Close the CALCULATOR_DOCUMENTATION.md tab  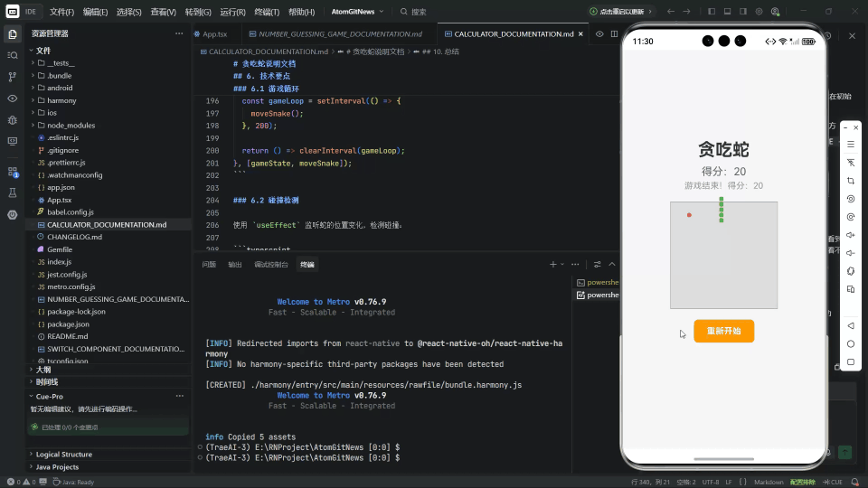580,33
